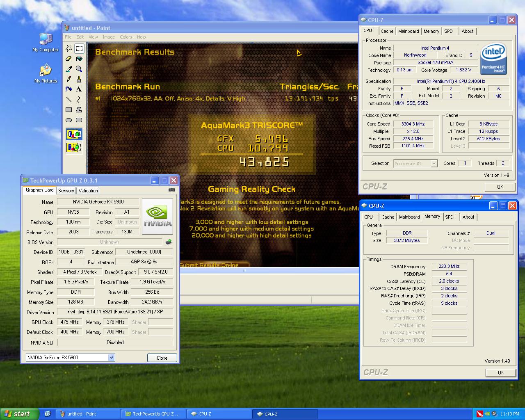The image size is (525, 420).
Task: Open the Edit menu in Paint
Action: pos(80,37)
